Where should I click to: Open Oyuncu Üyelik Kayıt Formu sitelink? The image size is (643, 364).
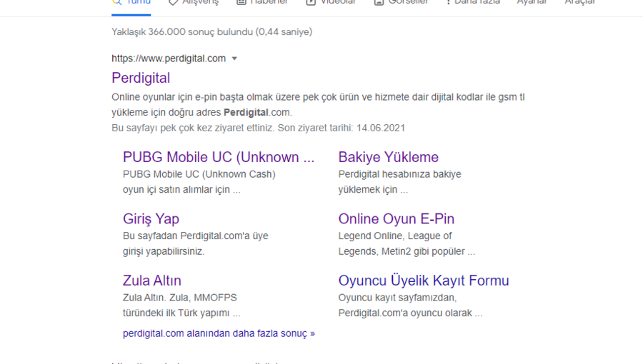[424, 280]
